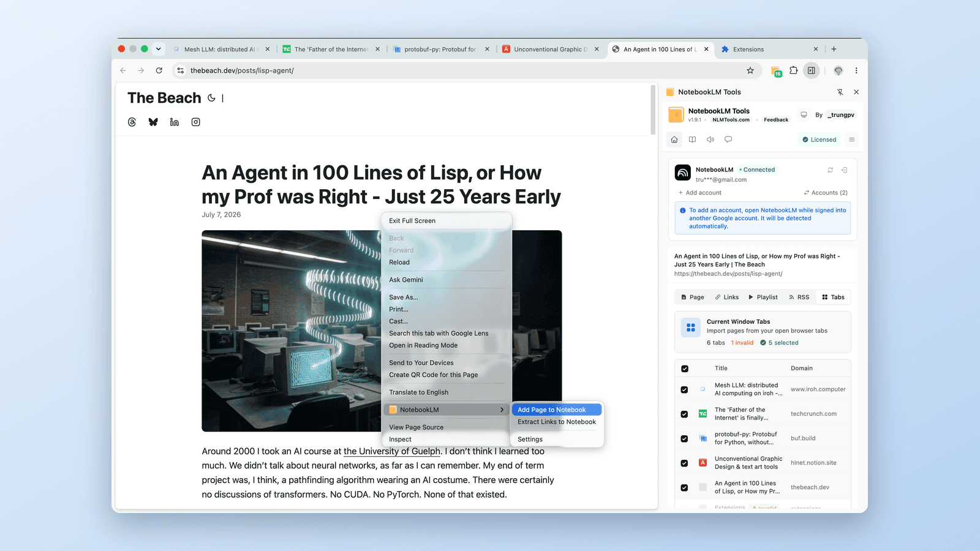Screen dimensions: 980x551
Task: Expand the NotebookLM submenu in context menu
Action: pyautogui.click(x=447, y=410)
